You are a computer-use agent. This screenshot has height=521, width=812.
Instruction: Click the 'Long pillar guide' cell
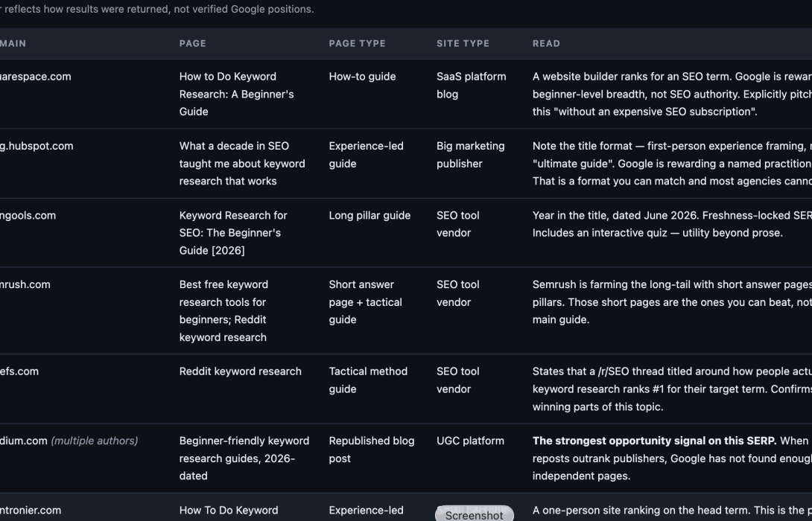click(x=369, y=215)
